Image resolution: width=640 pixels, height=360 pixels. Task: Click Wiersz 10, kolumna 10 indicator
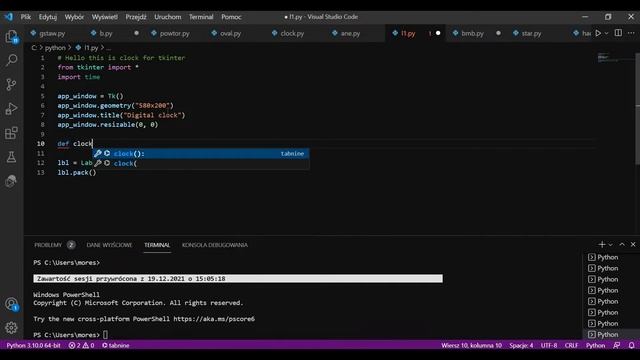[x=471, y=345]
